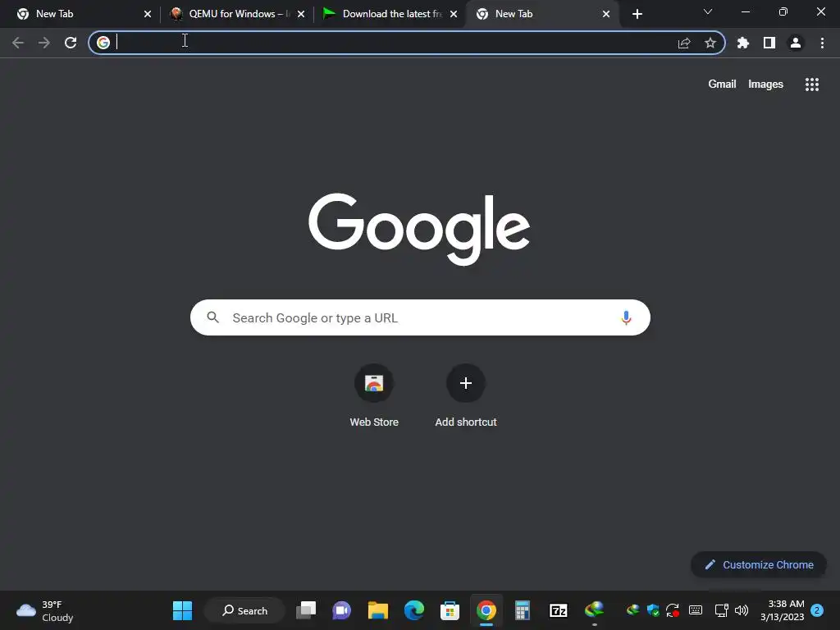Close the active New Tab

[x=606, y=14]
